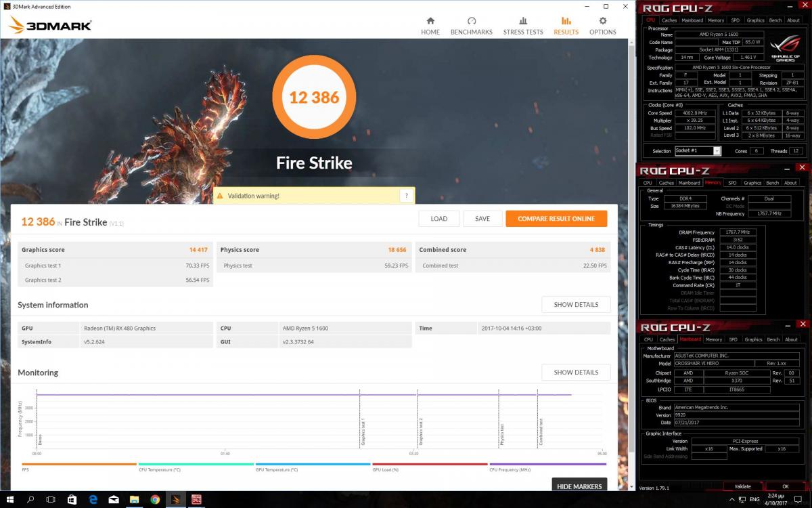Toggle GPU Load (%) legend in Monitoring

[x=430, y=465]
